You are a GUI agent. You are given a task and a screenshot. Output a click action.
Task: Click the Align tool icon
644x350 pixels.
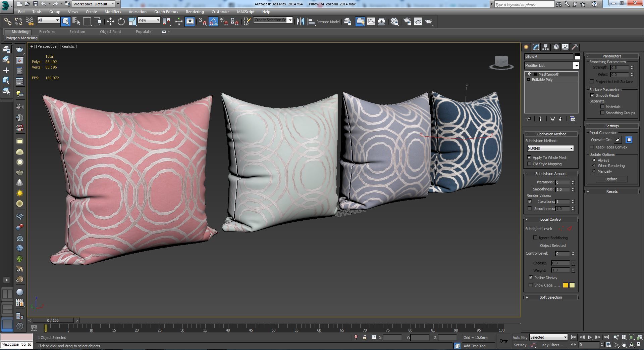point(311,21)
